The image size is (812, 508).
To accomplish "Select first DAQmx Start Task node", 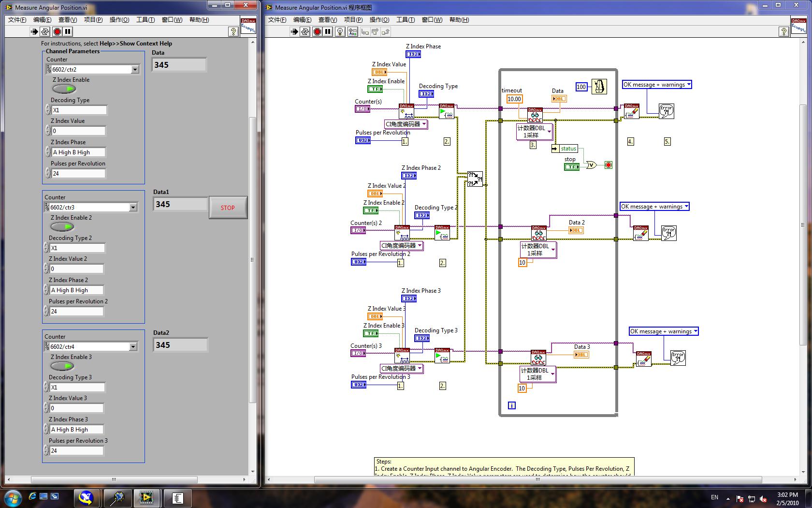I will (x=447, y=111).
